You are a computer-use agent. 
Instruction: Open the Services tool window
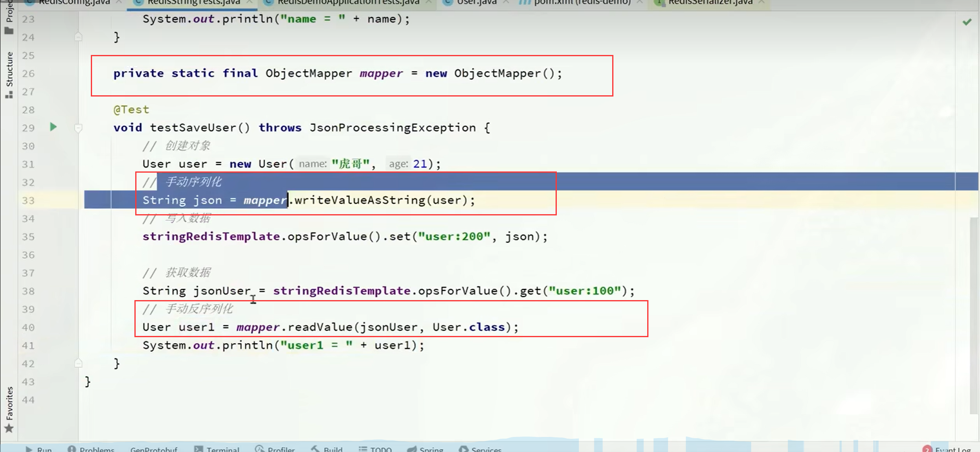480,449
